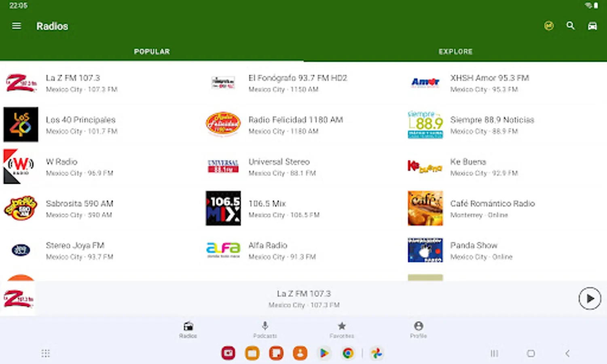This screenshot has height=364, width=607.
Task: Play La Z FM 107.3 in mini player
Action: (590, 298)
